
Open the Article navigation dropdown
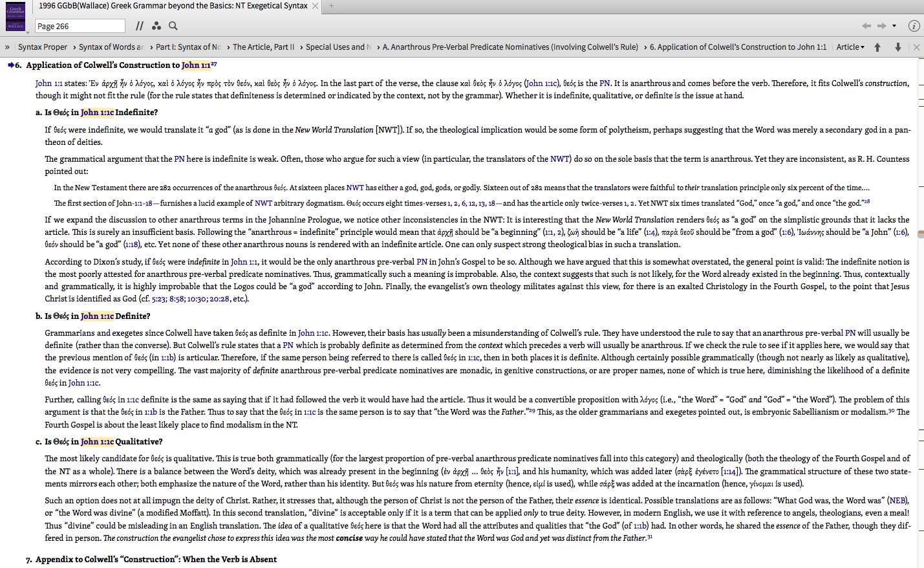pyautogui.click(x=850, y=47)
